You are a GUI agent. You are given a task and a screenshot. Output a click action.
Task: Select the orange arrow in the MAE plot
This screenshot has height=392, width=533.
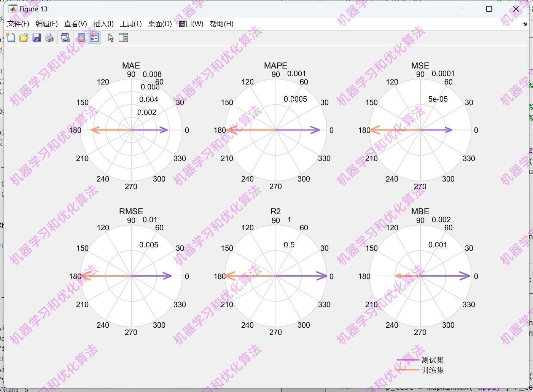pos(111,130)
